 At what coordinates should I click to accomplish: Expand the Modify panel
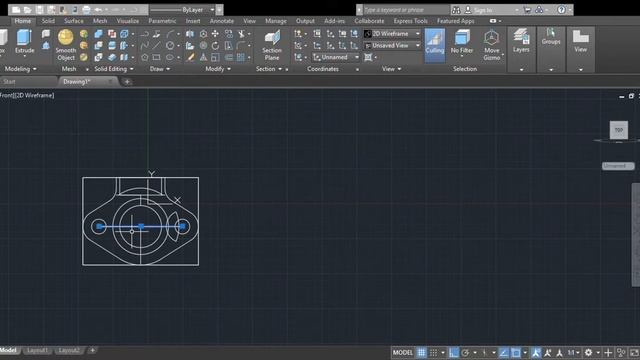tap(218, 69)
